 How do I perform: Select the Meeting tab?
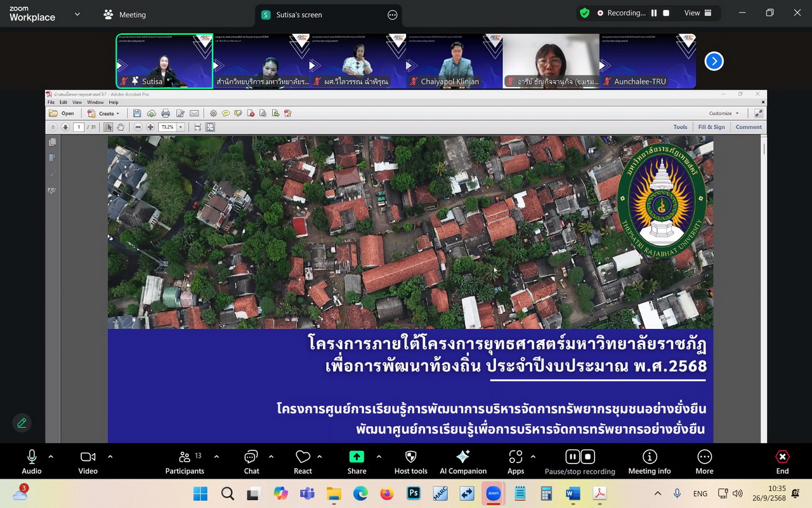(x=125, y=15)
